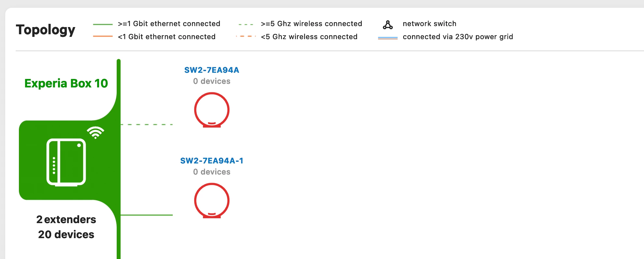Click the orange dashed wireless legend line
The height and width of the screenshot is (259, 644).
tap(246, 36)
